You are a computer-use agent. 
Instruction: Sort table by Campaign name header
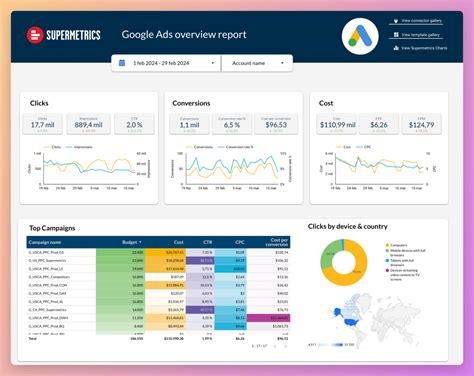45,242
